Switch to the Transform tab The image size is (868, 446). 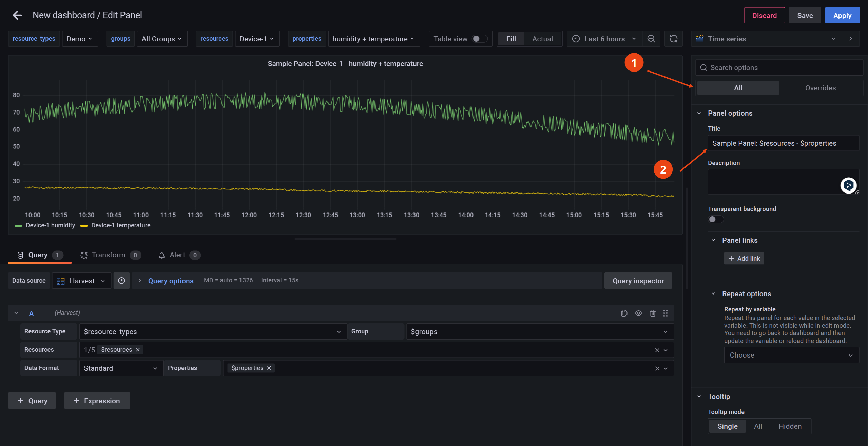point(109,255)
